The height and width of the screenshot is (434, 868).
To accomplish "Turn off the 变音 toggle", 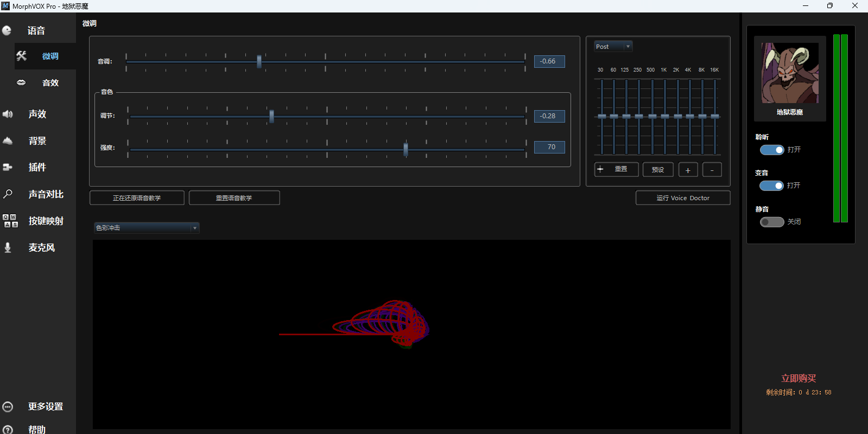I will 771,186.
